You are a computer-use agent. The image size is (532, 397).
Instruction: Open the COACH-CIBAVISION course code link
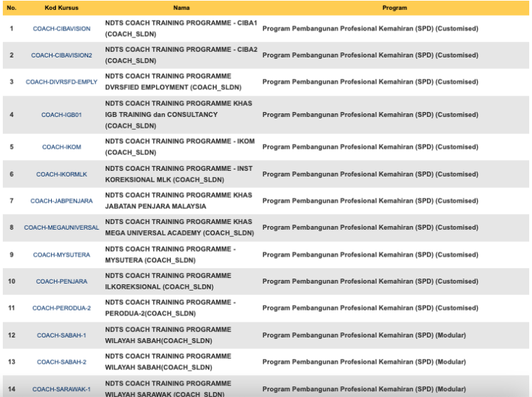pyautogui.click(x=62, y=28)
